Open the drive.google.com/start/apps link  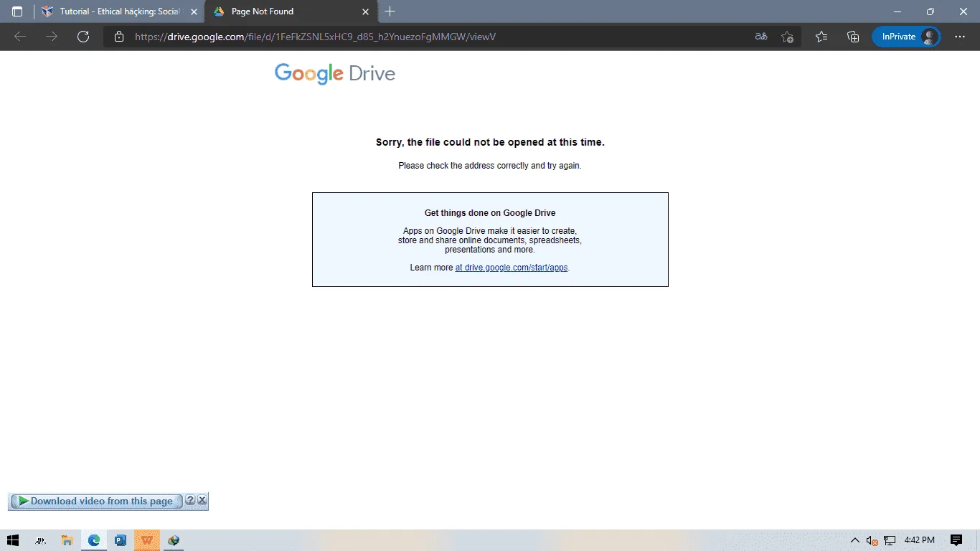(512, 268)
